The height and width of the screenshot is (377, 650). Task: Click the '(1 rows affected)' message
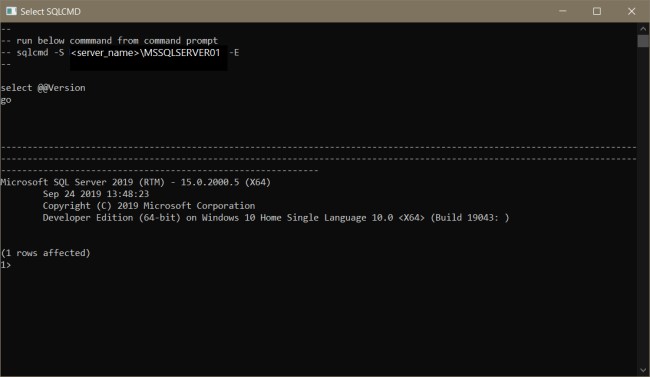(x=46, y=253)
